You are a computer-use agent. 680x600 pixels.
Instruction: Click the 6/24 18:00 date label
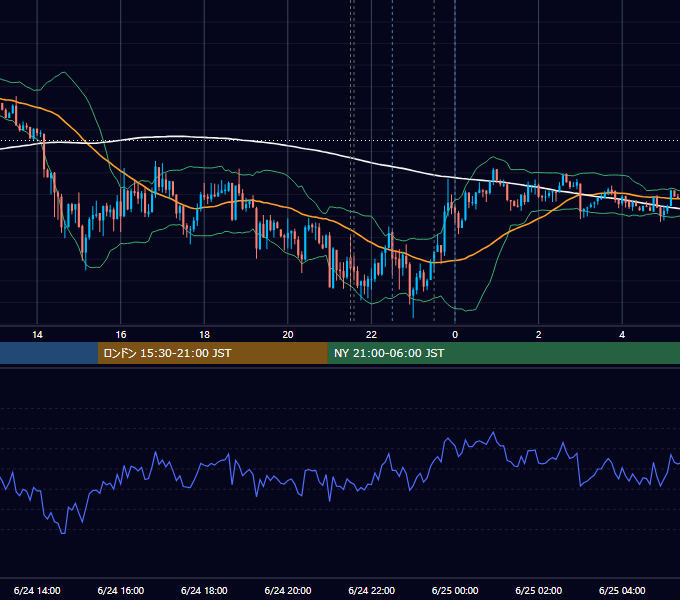[x=204, y=590]
